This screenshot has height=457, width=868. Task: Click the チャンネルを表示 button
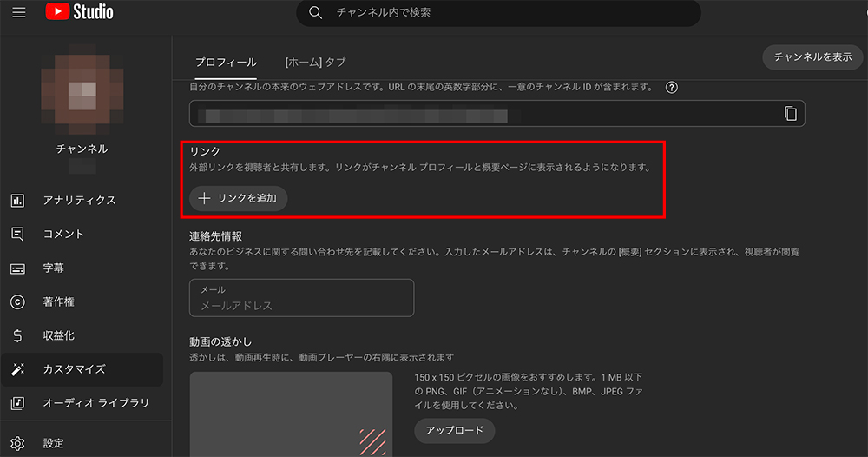pos(812,57)
